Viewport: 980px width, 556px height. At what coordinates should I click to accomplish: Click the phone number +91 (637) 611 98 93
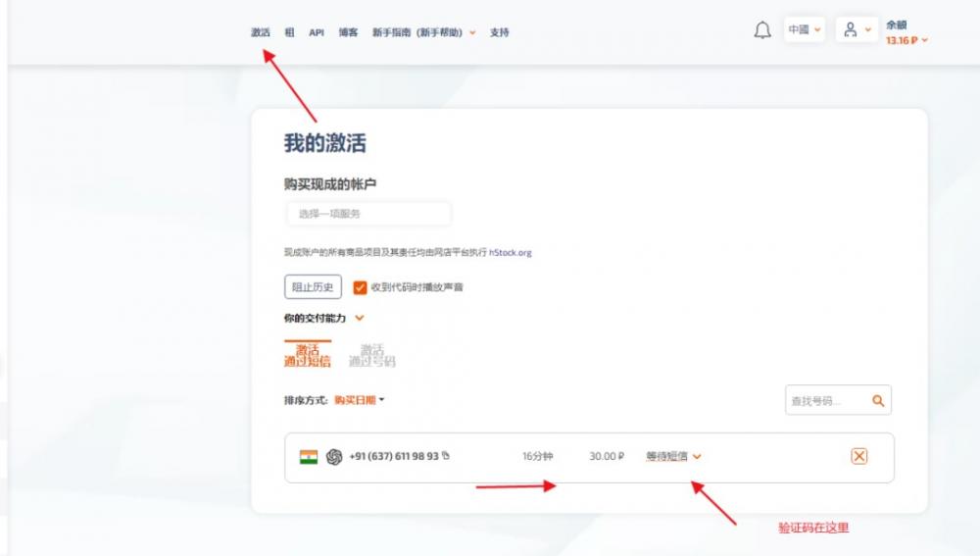(394, 456)
